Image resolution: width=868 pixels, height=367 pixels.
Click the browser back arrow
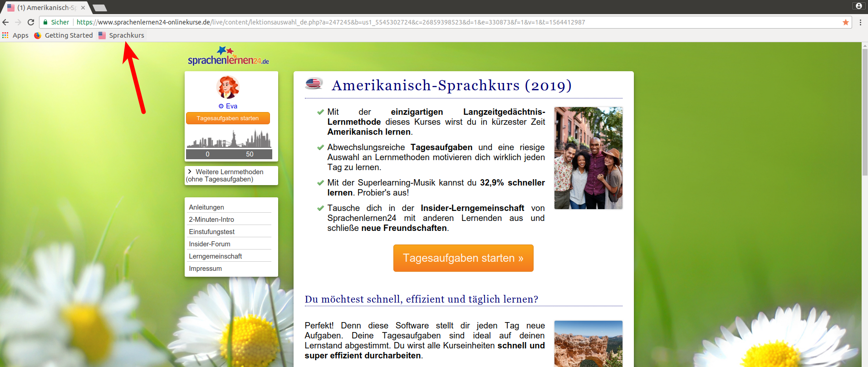pos(5,22)
